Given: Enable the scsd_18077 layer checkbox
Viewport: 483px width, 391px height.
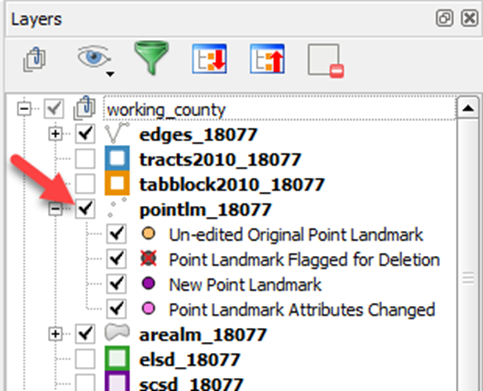Looking at the screenshot, I should pos(85,382).
